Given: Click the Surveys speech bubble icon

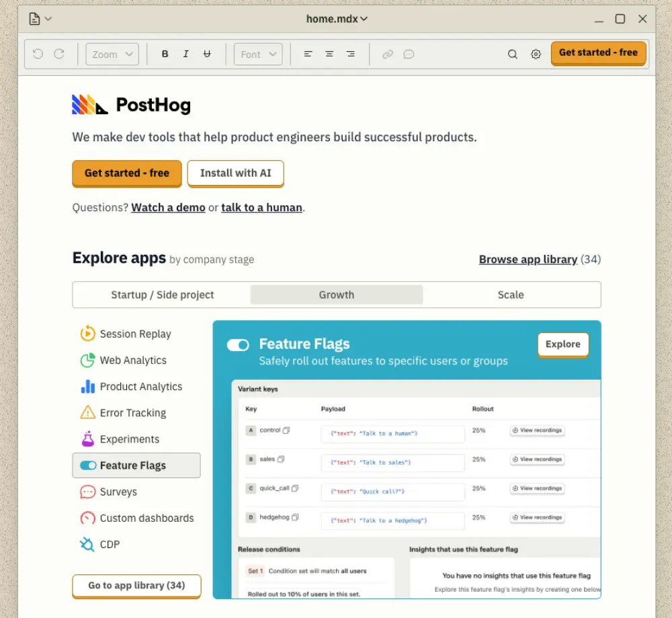Looking at the screenshot, I should (x=87, y=492).
